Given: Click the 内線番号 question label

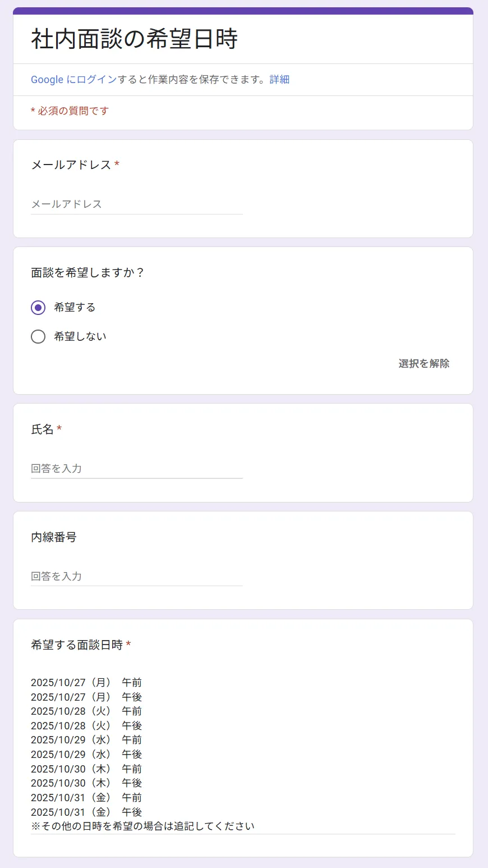Looking at the screenshot, I should tap(54, 537).
